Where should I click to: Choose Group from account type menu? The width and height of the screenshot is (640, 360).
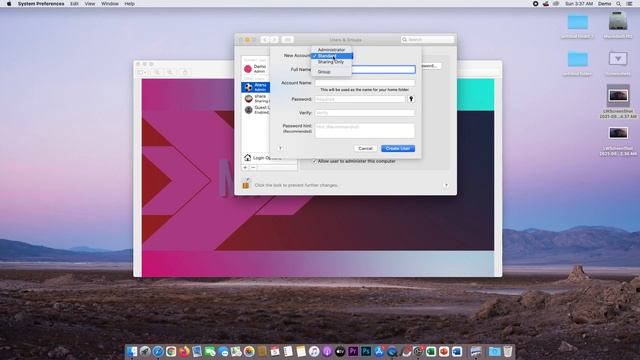coord(331,72)
